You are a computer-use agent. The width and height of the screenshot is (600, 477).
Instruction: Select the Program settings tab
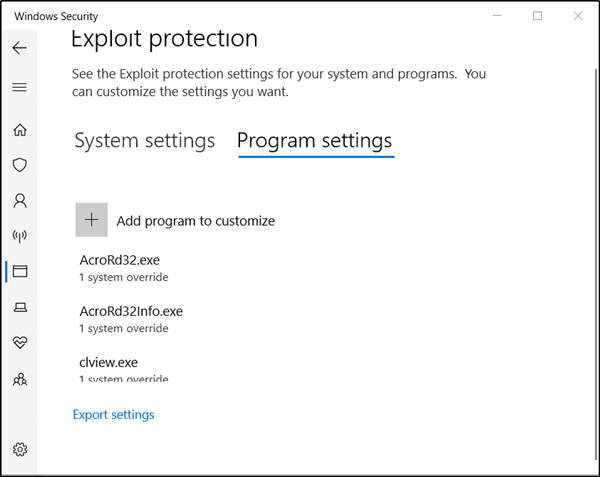coord(315,141)
